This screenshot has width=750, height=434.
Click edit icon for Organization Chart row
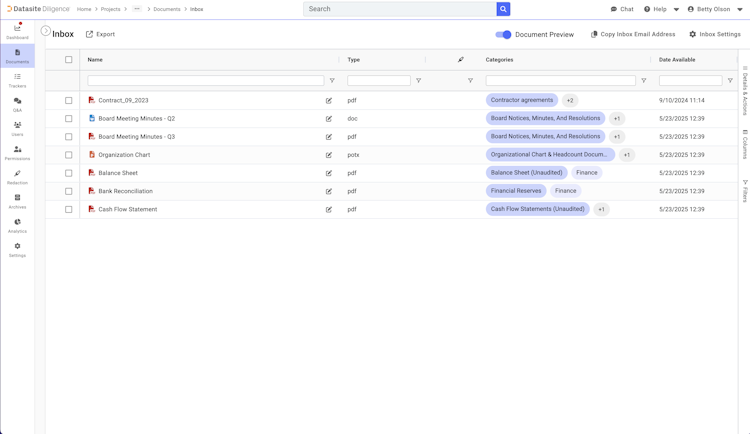pyautogui.click(x=329, y=155)
